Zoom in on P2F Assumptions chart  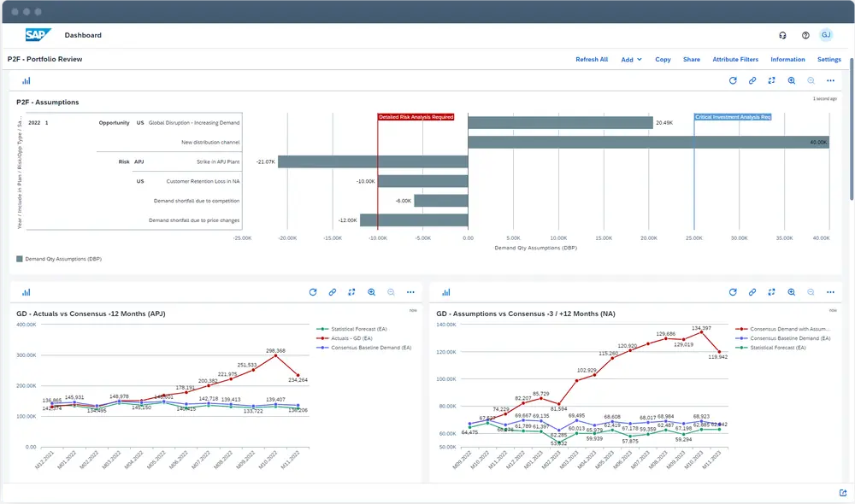click(x=791, y=80)
